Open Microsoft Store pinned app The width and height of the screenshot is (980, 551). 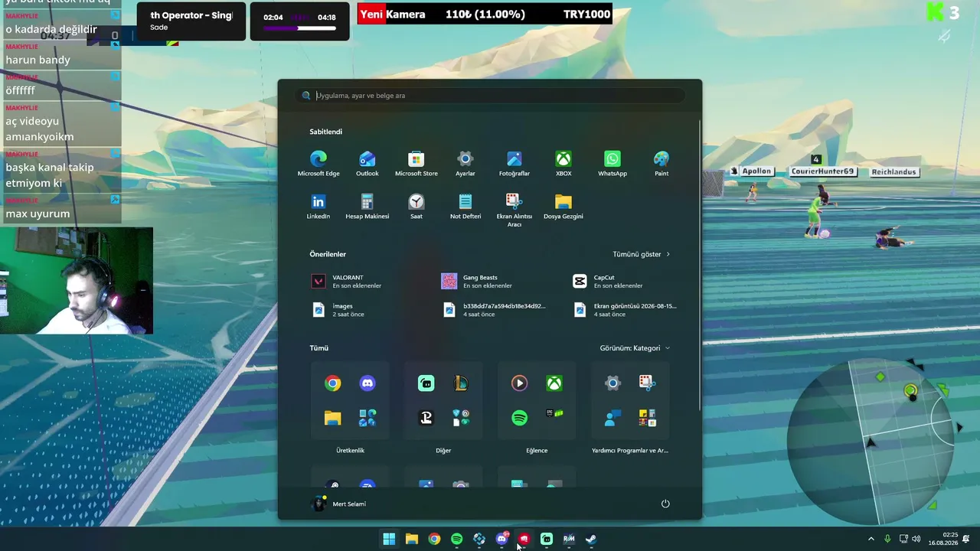(x=416, y=164)
